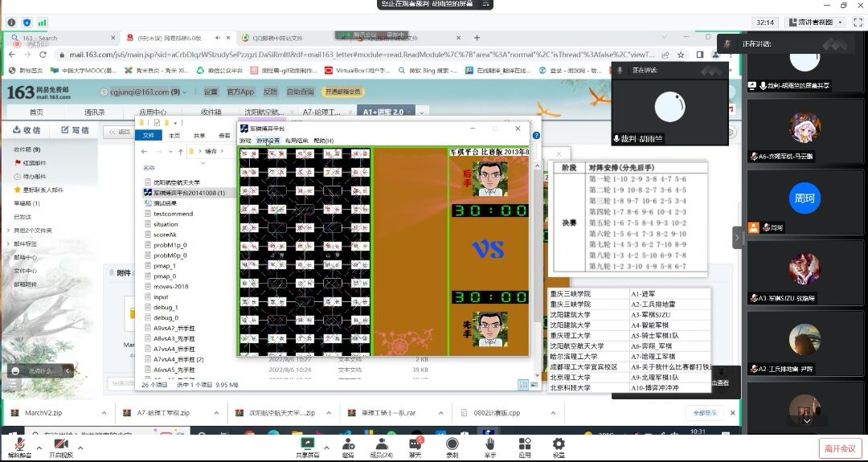Show network signal status icon
This screenshot has width=868, height=462.
tap(43, 22)
